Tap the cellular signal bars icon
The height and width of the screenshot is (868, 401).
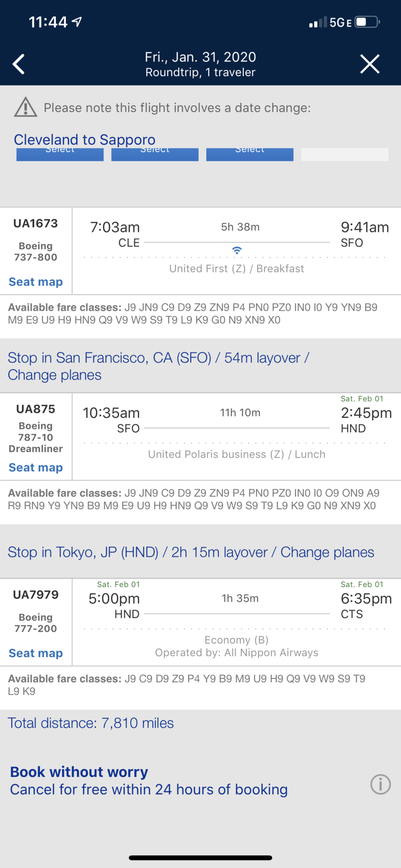click(318, 23)
